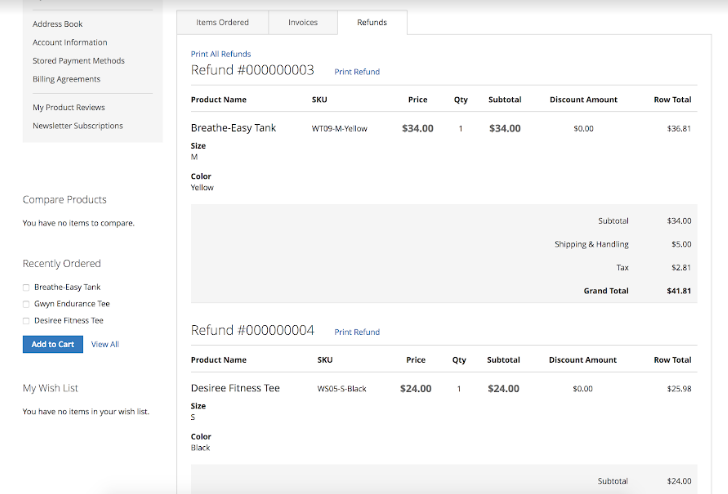The image size is (728, 494).
Task: Click the Desiree Fitness Tee name in Refund #000000004
Action: (235, 388)
